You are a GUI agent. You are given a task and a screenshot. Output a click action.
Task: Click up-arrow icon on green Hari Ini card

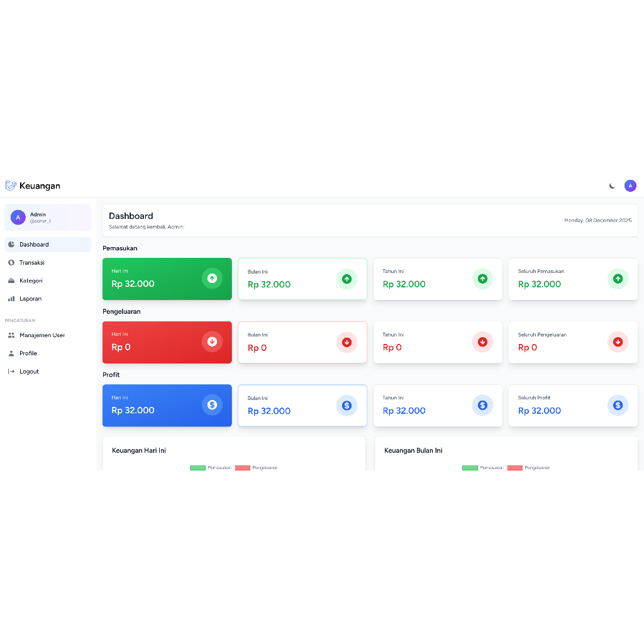point(212,279)
